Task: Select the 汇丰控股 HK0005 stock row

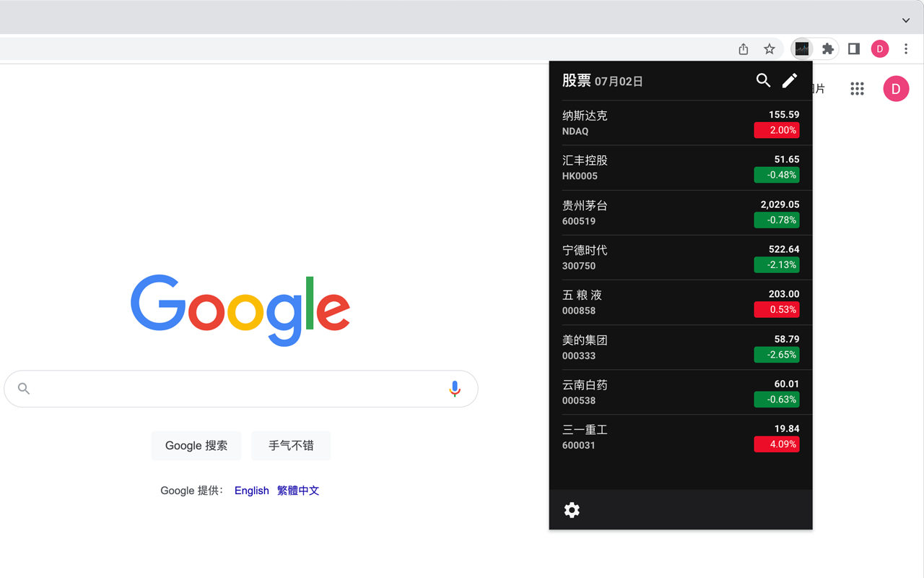Action: point(681,168)
